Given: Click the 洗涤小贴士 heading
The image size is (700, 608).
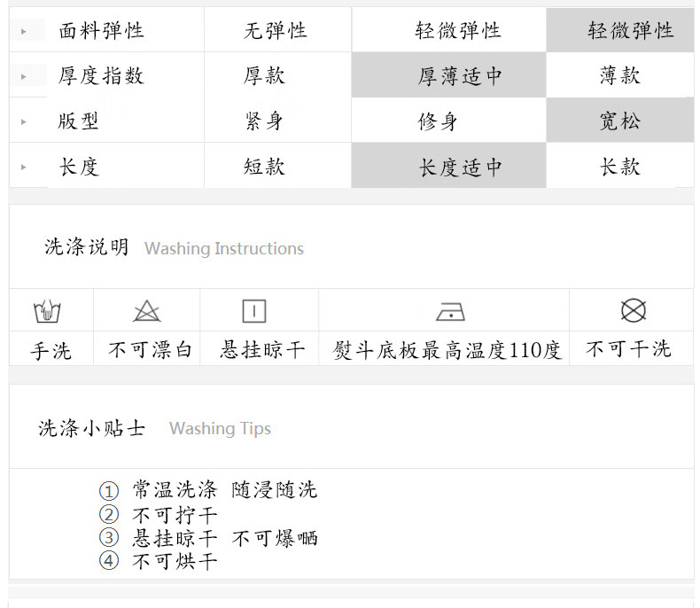Looking at the screenshot, I should [x=92, y=428].
